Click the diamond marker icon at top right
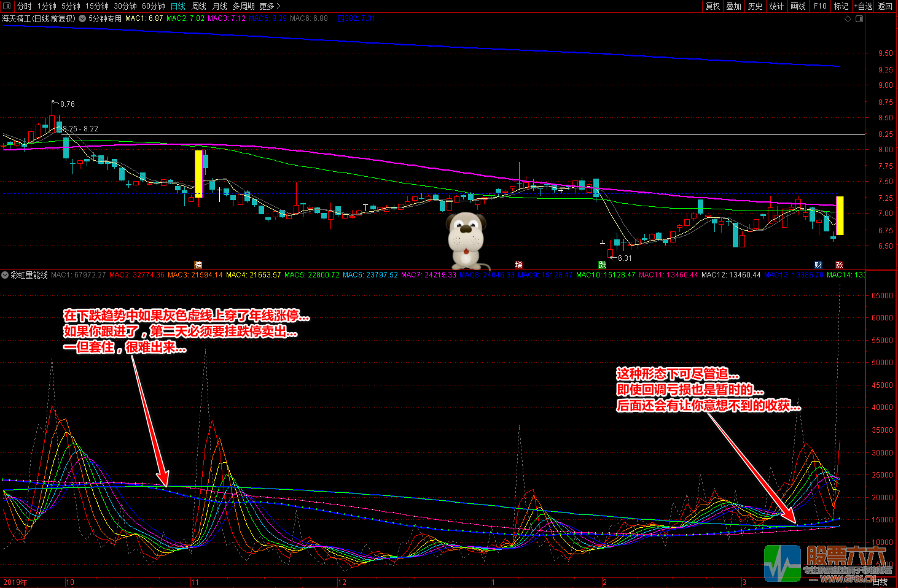 (848, 18)
